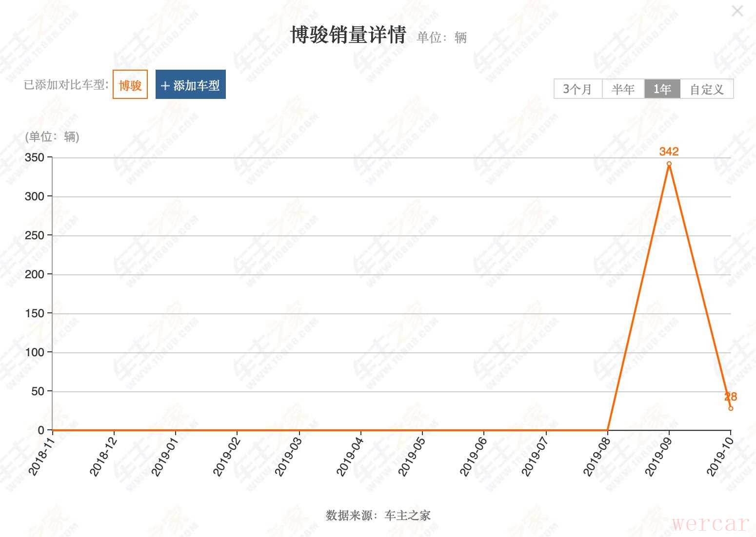Image resolution: width=756 pixels, height=537 pixels.
Task: Click the 博骏销量详情 chart title
Action: point(348,35)
